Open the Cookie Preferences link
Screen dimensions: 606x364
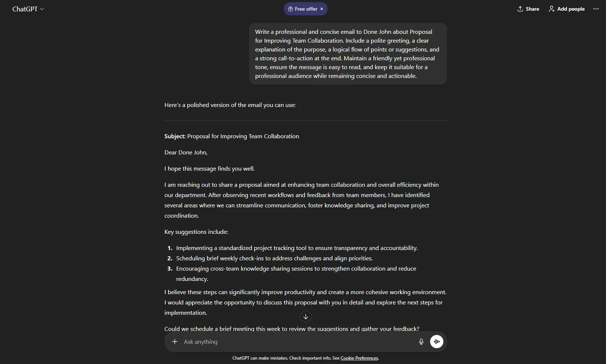359,358
